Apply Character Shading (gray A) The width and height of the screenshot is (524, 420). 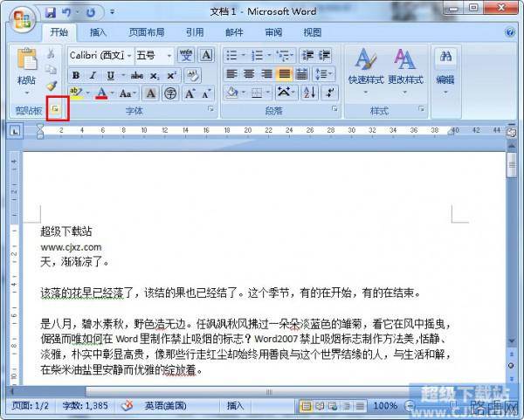coord(151,93)
